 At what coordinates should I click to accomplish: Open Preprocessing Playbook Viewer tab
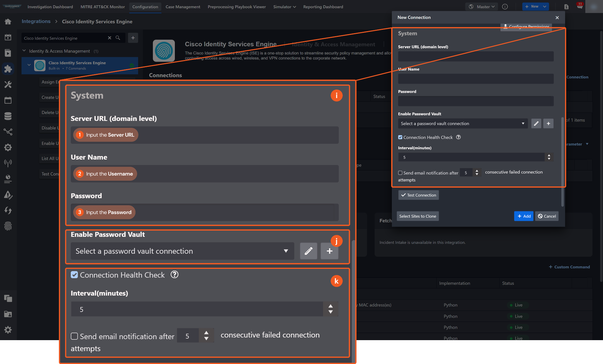pos(237,7)
